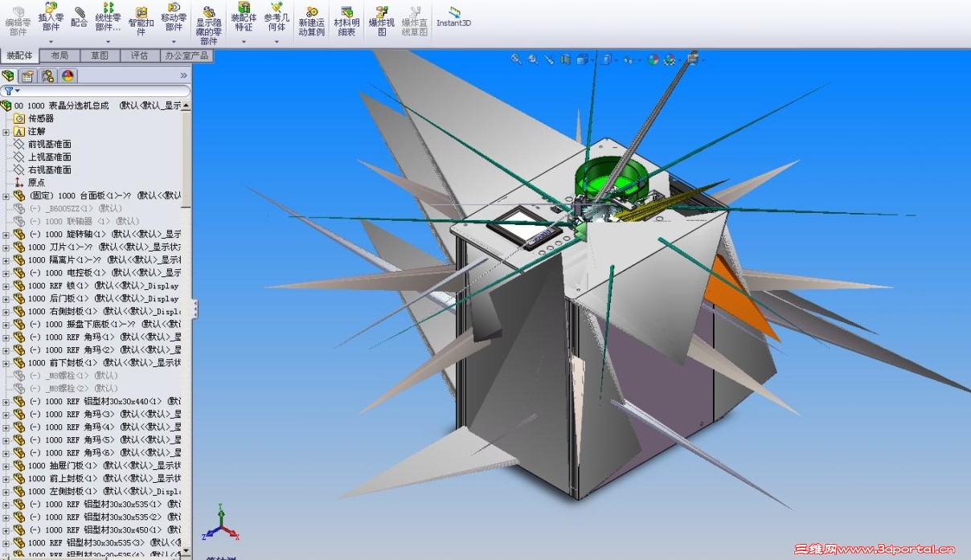Viewport: 971px width, 560px height.
Task: Click the View Orientation cube icon
Action: pos(582,59)
